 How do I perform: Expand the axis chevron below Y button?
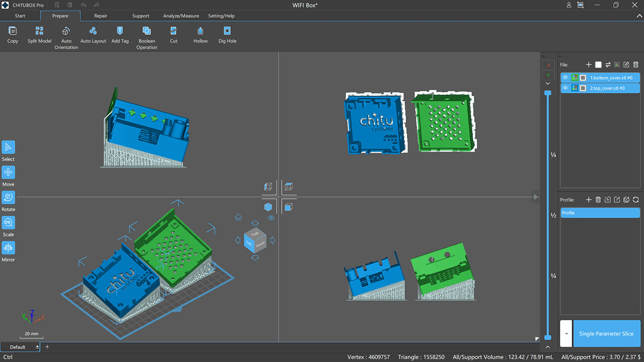click(x=548, y=84)
